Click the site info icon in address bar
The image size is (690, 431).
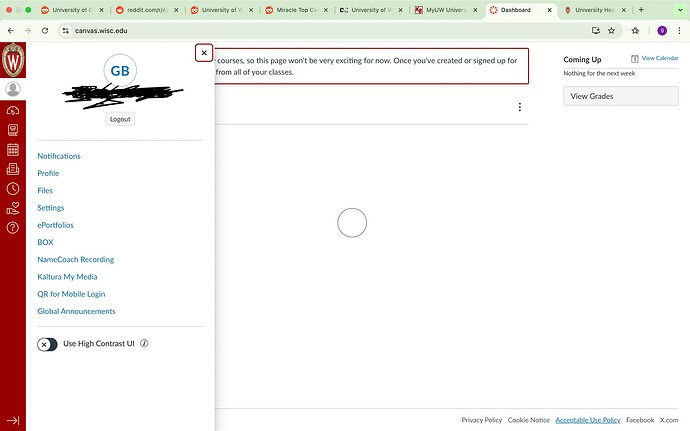click(66, 30)
